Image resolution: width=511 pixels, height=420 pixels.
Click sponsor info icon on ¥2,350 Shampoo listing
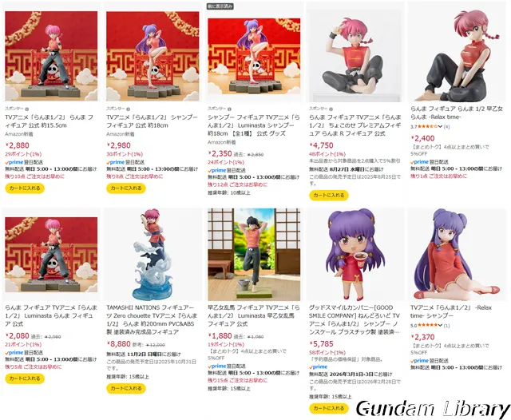point(229,109)
